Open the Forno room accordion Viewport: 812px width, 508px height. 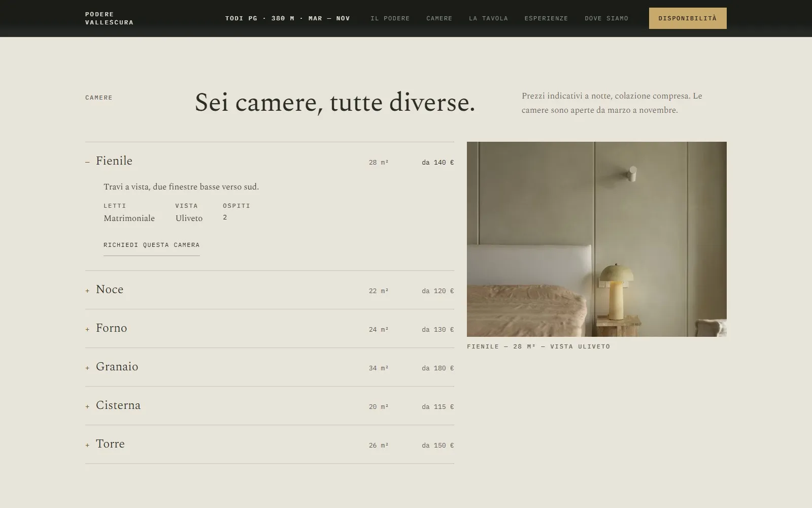269,329
